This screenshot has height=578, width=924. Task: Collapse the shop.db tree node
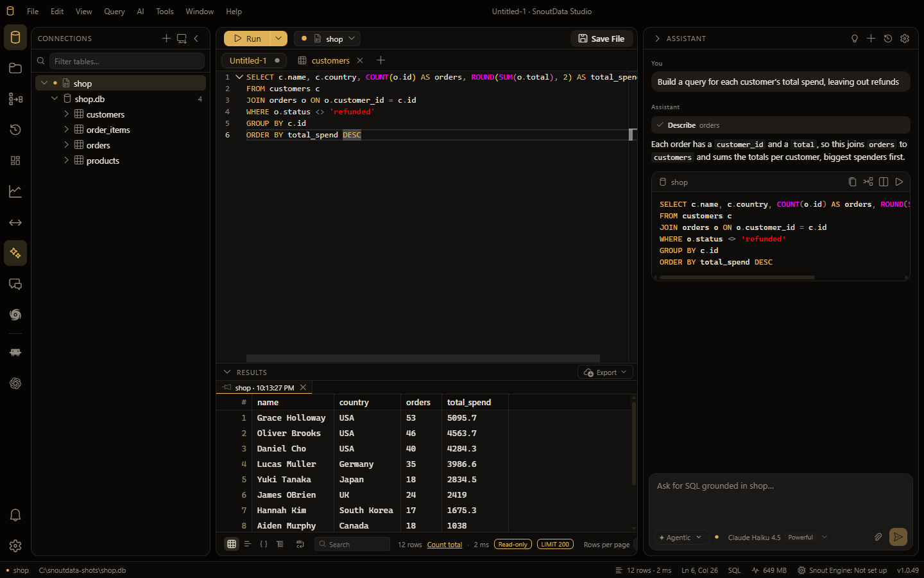[55, 98]
